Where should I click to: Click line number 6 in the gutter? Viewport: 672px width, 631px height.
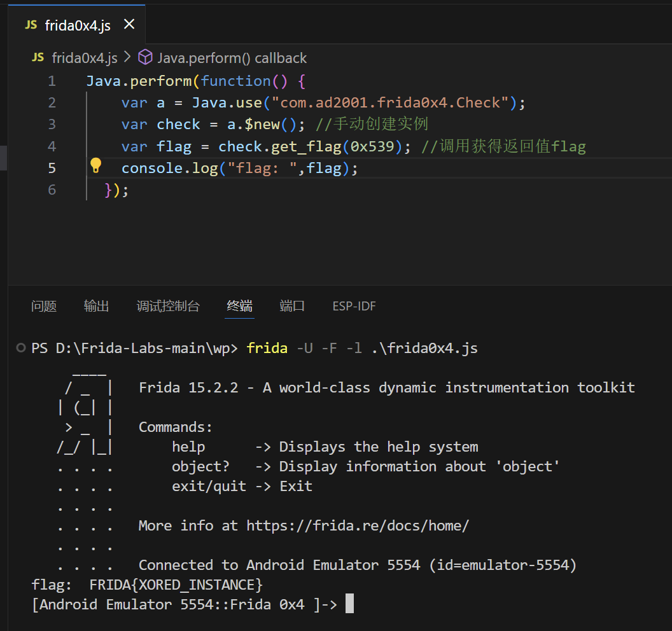52,190
